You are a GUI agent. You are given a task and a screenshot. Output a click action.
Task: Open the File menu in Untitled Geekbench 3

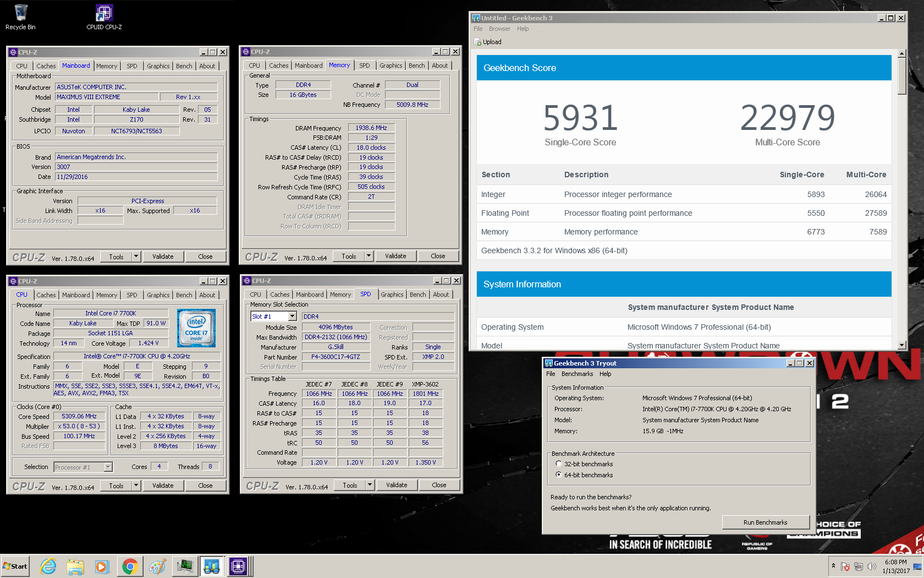click(x=478, y=29)
